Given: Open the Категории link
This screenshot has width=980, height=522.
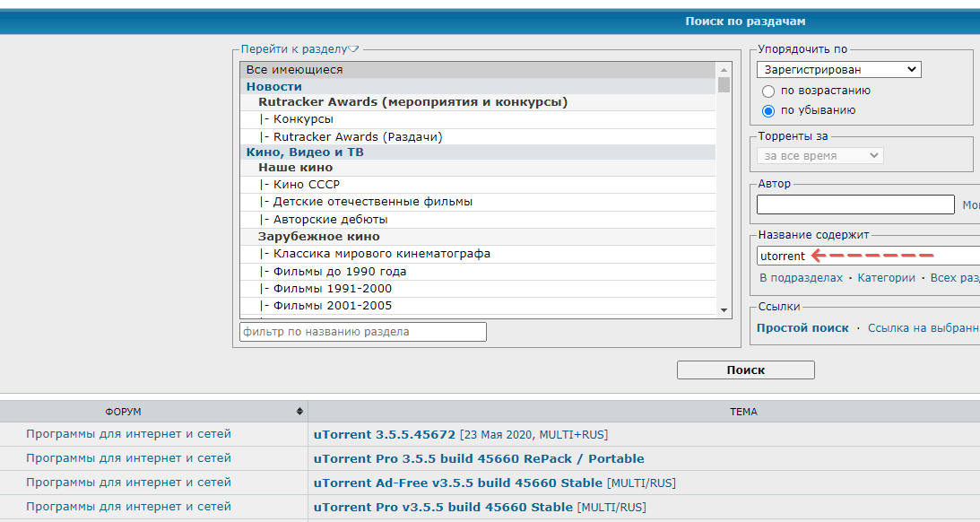Looking at the screenshot, I should [886, 278].
